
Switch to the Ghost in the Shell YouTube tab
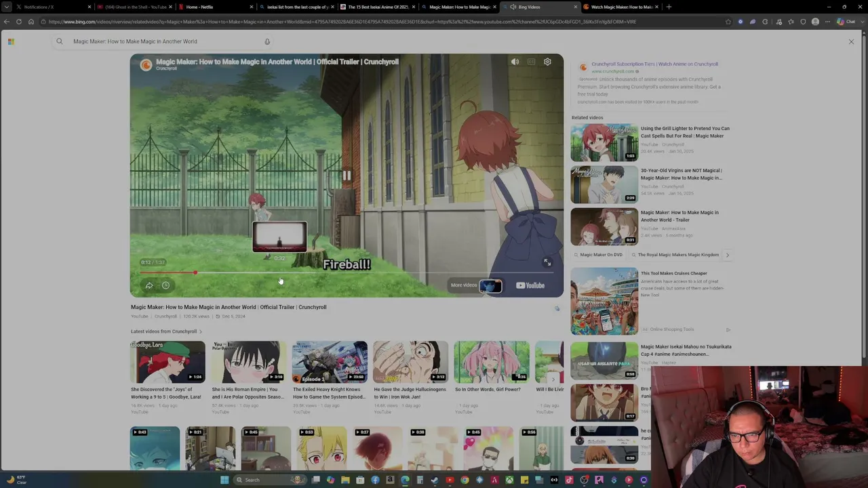[x=136, y=7]
